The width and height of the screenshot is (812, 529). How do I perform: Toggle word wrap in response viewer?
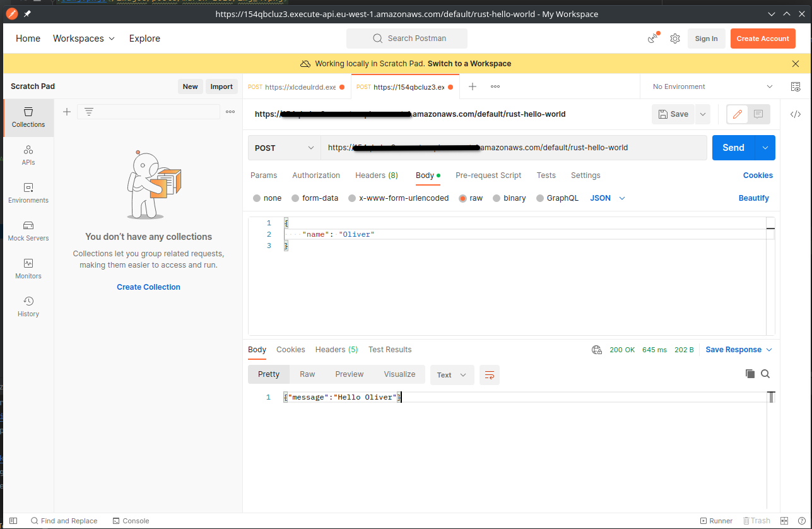tap(489, 374)
